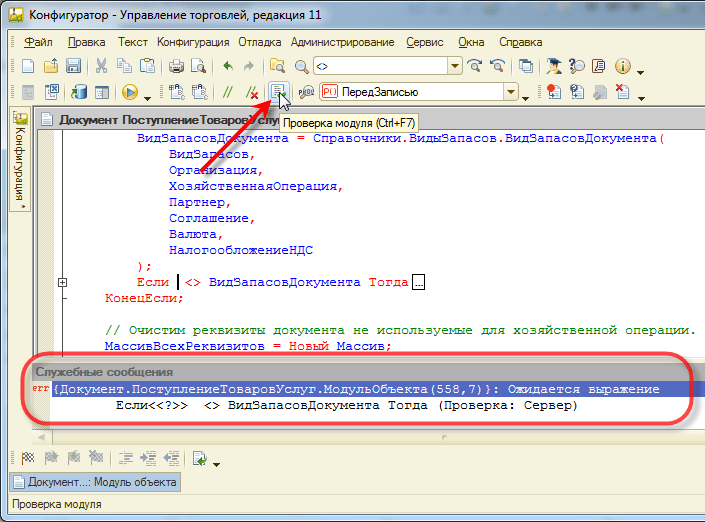
Task: Run Проверка модуля (Check module) icon
Action: 278,91
